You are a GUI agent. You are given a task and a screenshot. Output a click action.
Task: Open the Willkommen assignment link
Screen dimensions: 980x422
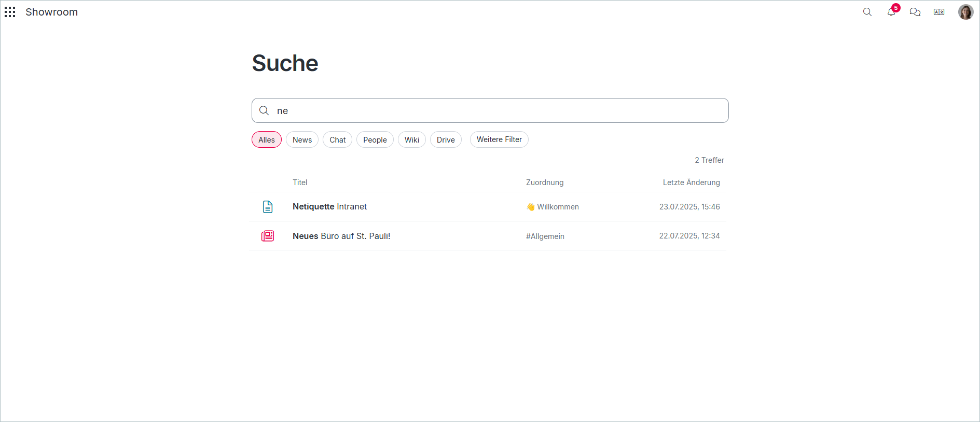pos(553,207)
